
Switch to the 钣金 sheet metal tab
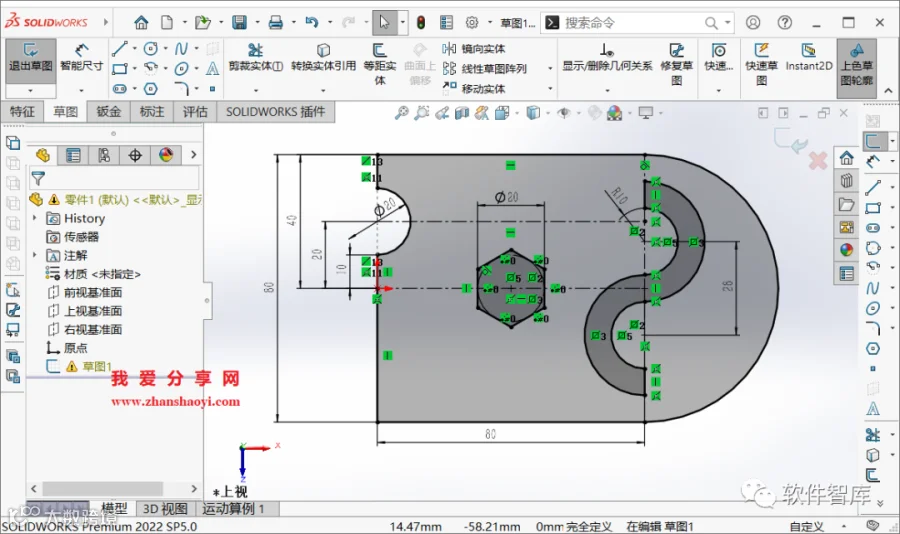108,111
